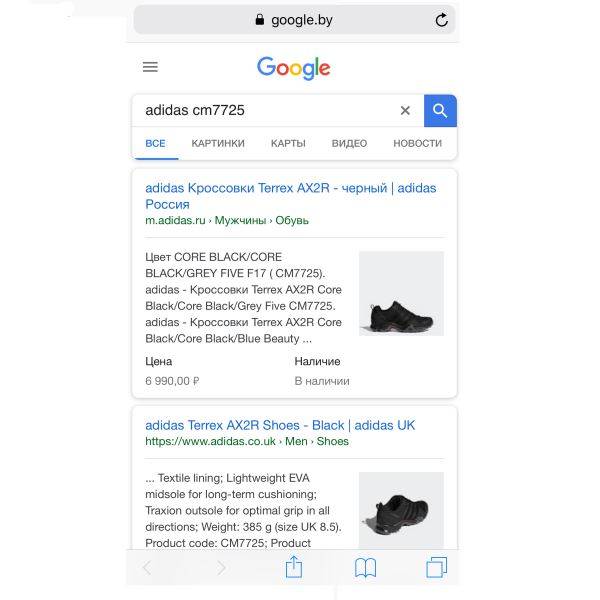This screenshot has height=600, width=600.
Task: Open the Safari bookmarks book icon
Action: (x=365, y=567)
